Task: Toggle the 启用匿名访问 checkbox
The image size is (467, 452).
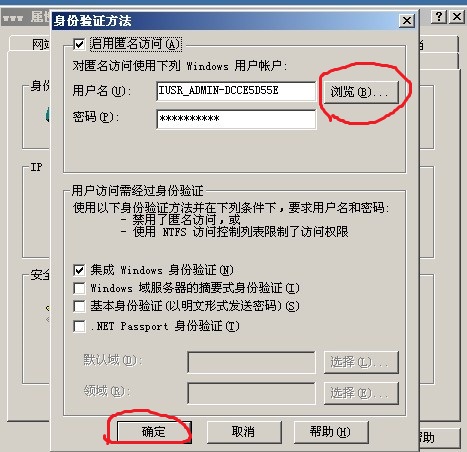Action: pos(79,44)
